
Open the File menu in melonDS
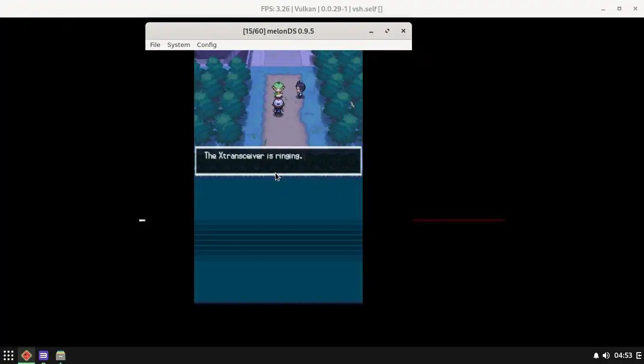tap(155, 45)
